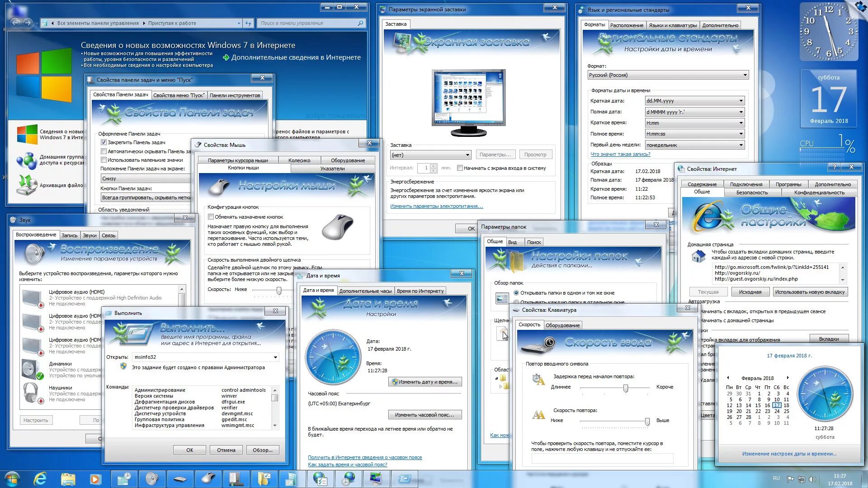Image resolution: width=868 pixels, height=488 pixels.
Task: Open Windows Media Player taskbar icon
Action: [x=95, y=479]
